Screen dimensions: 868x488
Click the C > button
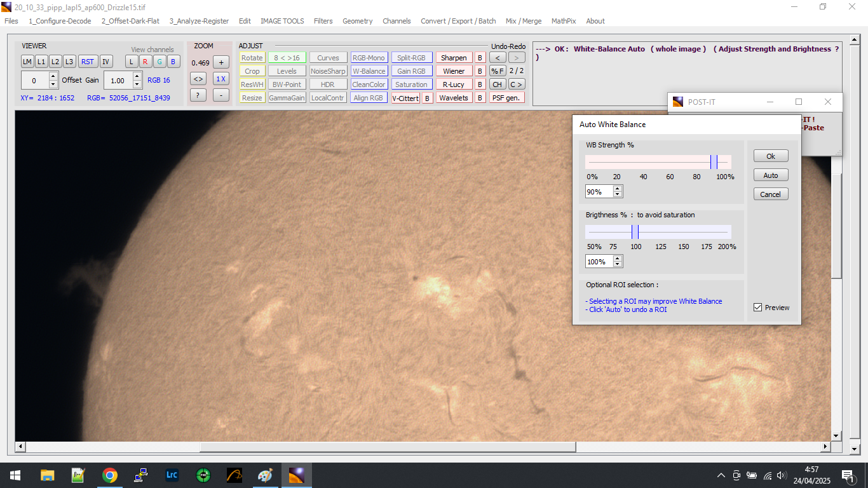(517, 85)
